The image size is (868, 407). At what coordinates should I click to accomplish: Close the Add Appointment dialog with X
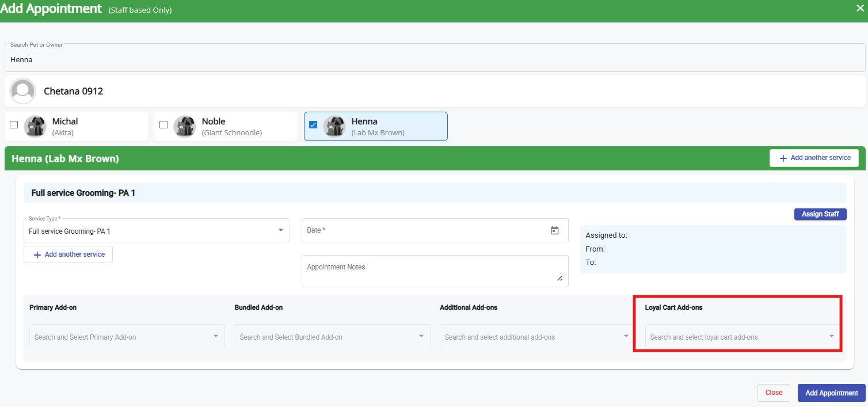click(x=860, y=8)
